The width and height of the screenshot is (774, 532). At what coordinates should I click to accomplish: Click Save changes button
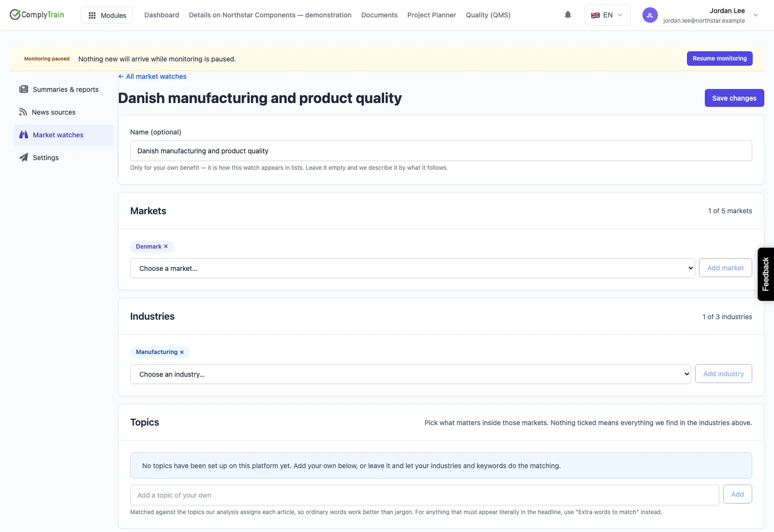(734, 98)
